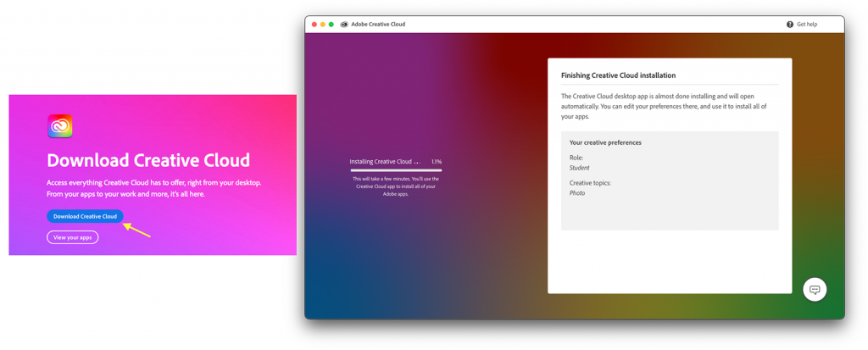Screen dimensions: 868x350
Task: Click the Photo creative topic value
Action: point(577,193)
